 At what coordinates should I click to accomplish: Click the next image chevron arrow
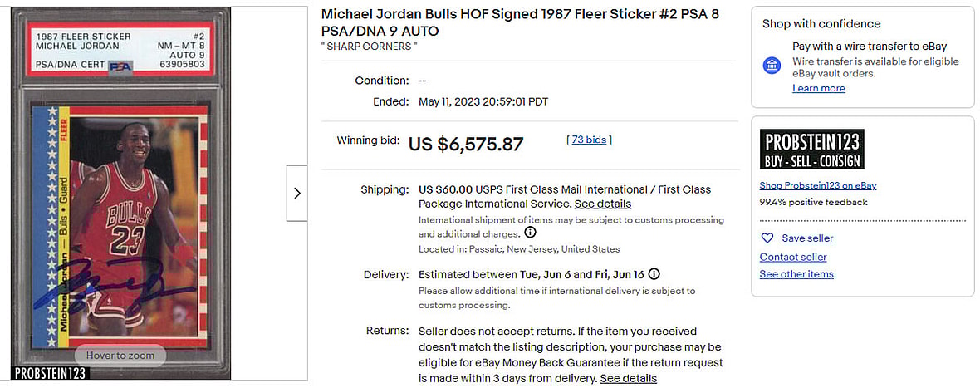[x=297, y=194]
